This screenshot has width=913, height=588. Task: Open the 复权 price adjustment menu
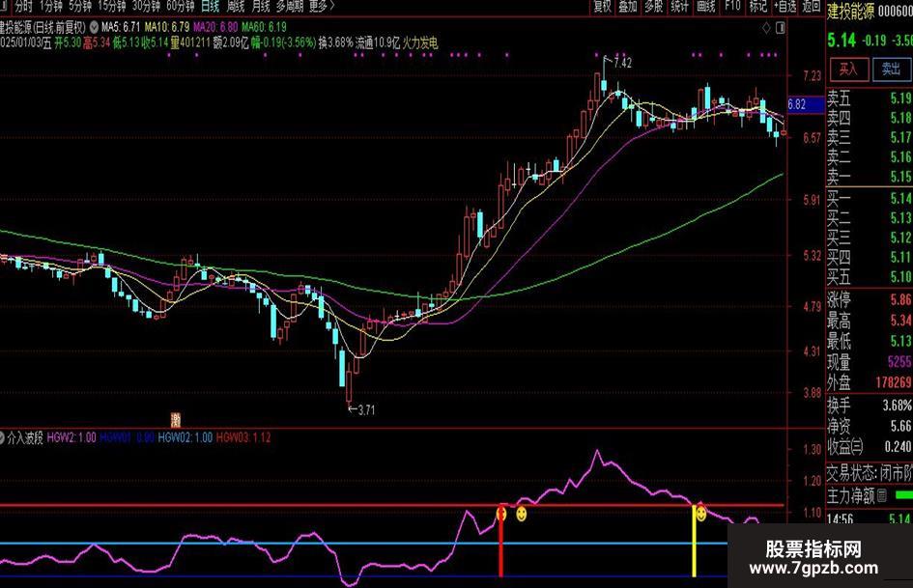tap(602, 7)
